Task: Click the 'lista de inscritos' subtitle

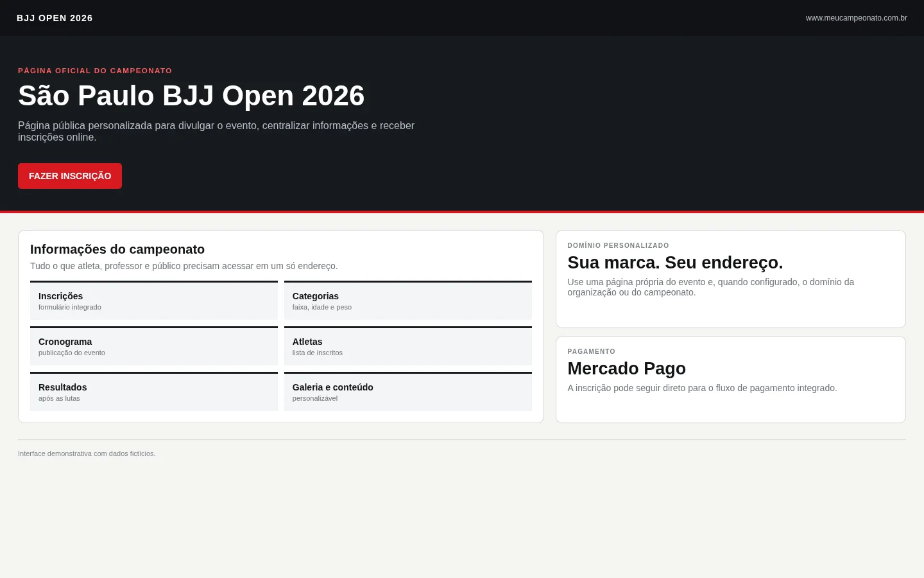Action: coord(318,353)
